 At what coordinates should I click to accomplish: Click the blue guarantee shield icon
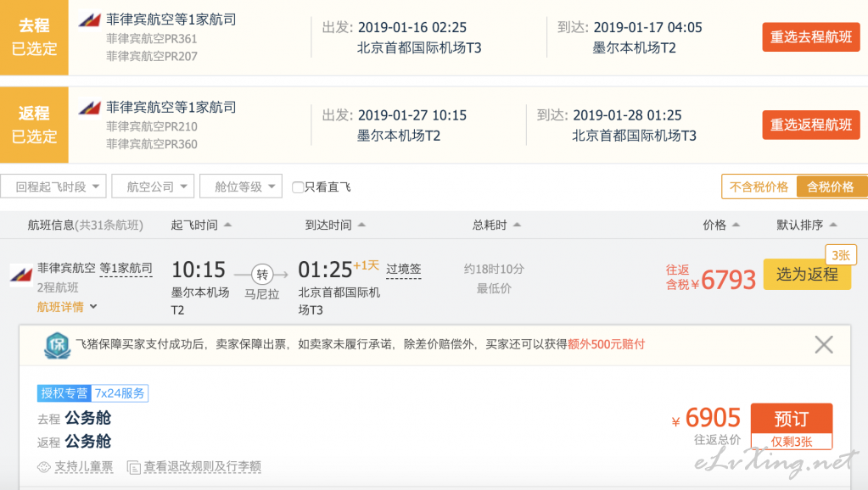tap(58, 345)
